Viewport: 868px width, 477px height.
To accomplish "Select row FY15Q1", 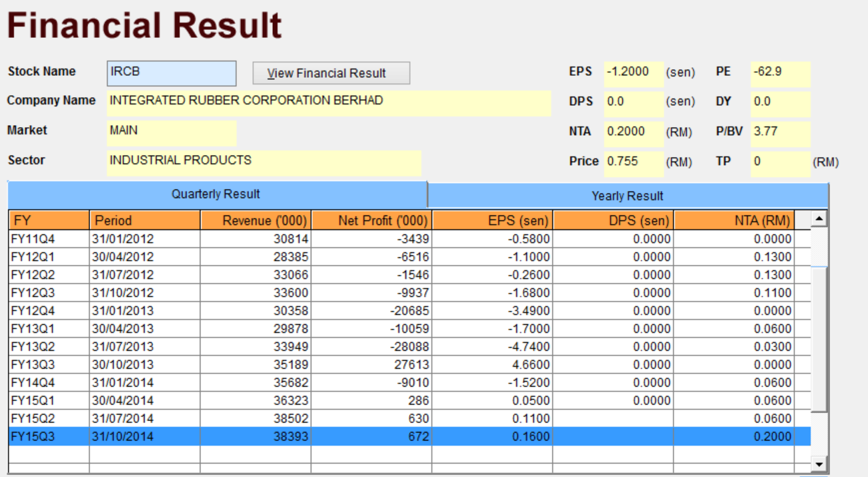I will pyautogui.click(x=409, y=400).
